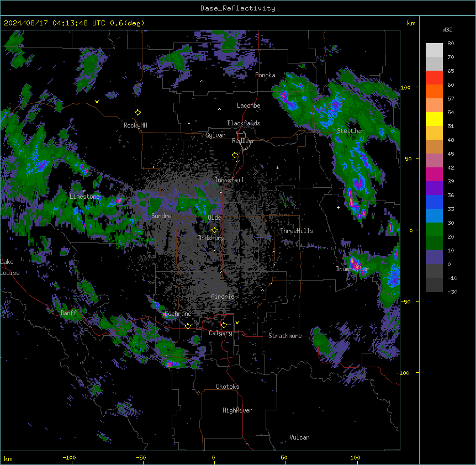Select the Banff label
476x465 pixels.
click(68, 313)
